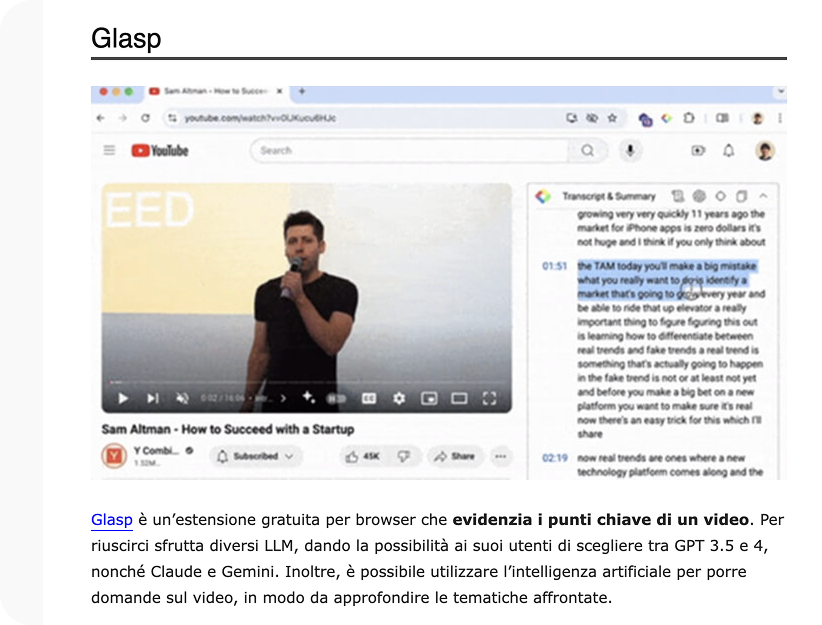Open the Chrome profile avatar
This screenshot has height=625, width=822.
click(758, 118)
